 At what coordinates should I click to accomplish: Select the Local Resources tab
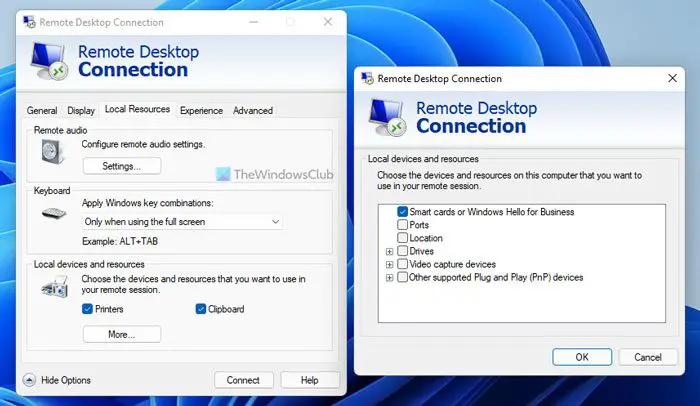tap(137, 109)
